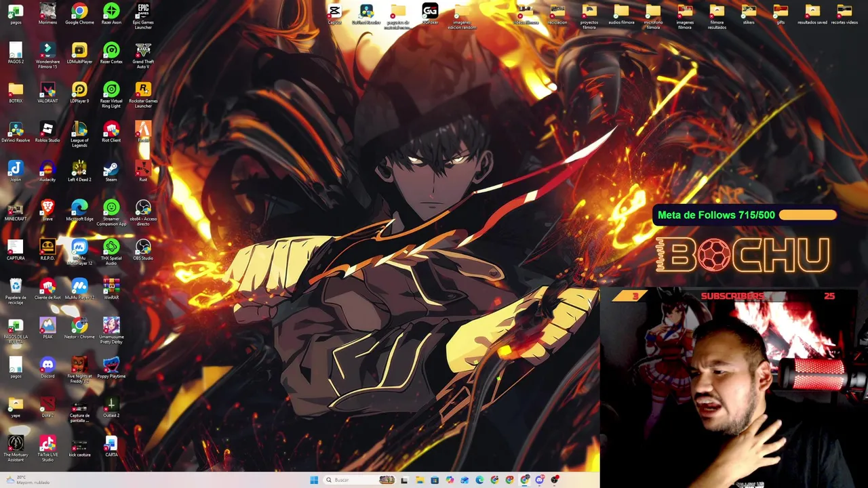Select the WinRAR desktop icon
Image resolution: width=868 pixels, height=488 pixels.
tap(111, 289)
